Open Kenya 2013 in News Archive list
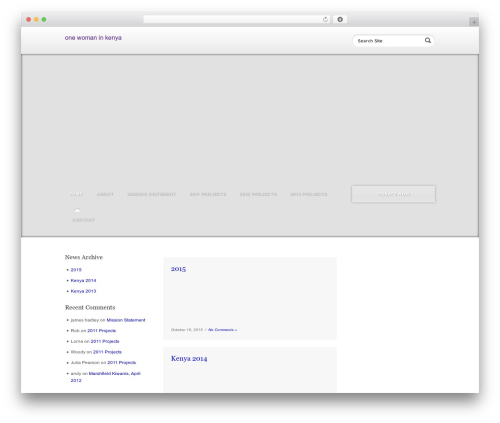The width and height of the screenshot is (500, 423). [83, 291]
